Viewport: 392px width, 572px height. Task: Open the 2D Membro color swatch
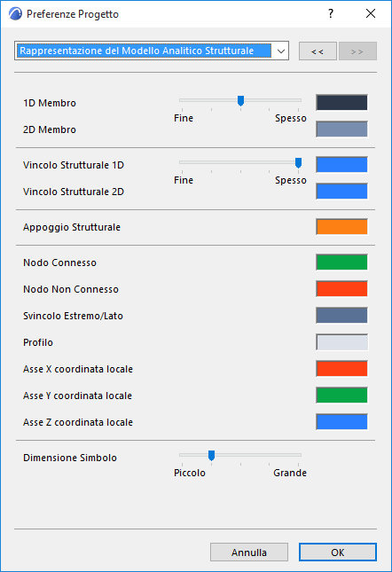[341, 129]
